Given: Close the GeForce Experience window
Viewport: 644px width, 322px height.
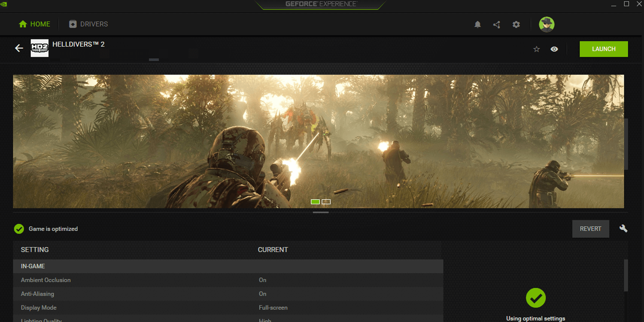Looking at the screenshot, I should (x=638, y=4).
